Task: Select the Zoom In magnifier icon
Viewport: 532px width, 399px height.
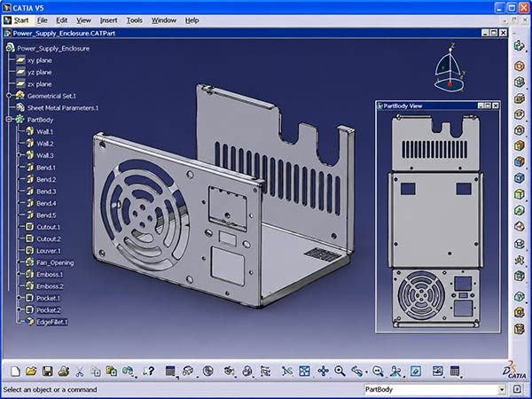Action: tap(340, 372)
